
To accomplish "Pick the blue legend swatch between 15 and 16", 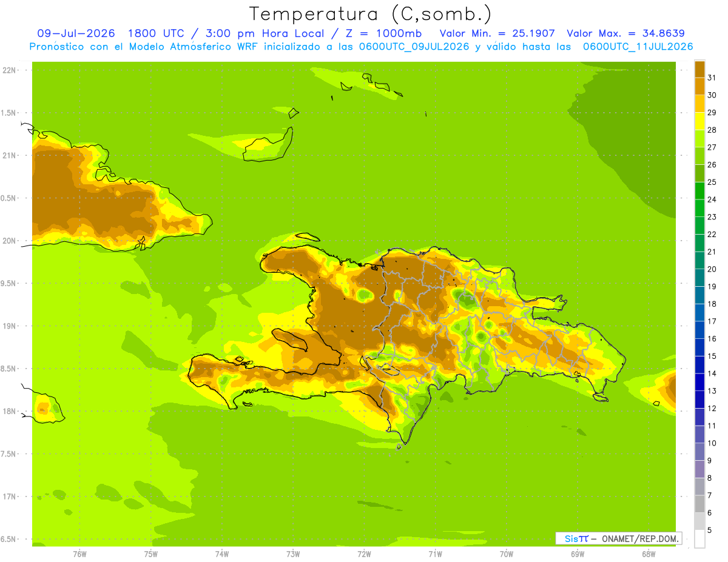I will (x=699, y=347).
